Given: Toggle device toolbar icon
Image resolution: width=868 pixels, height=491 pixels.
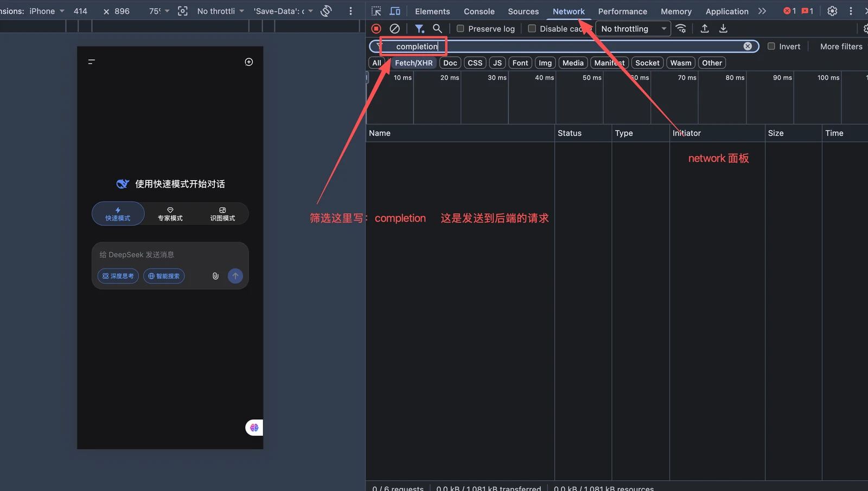Looking at the screenshot, I should click(395, 11).
